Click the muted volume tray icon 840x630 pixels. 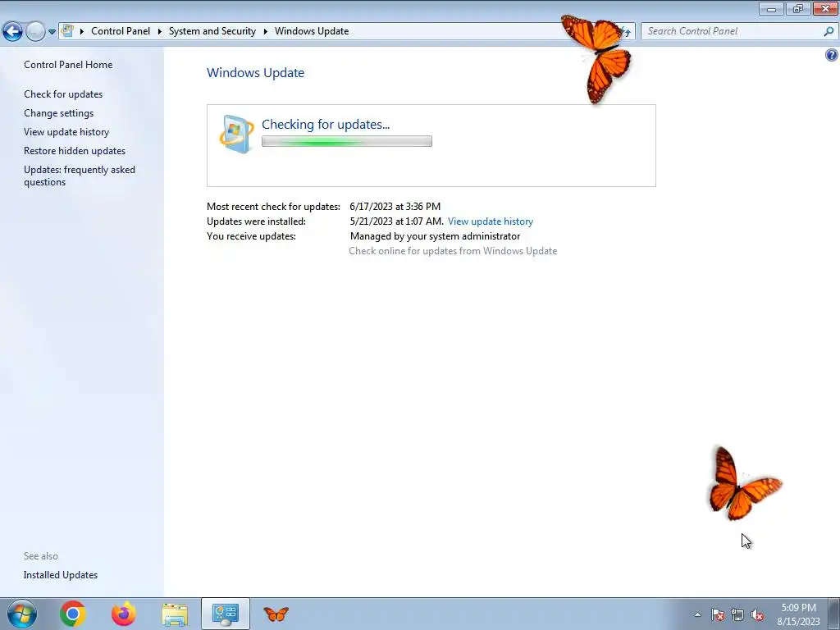(x=757, y=614)
